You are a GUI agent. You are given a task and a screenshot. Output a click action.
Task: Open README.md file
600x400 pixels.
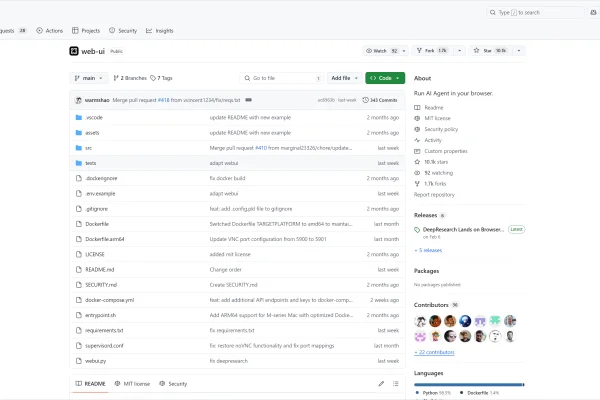tap(99, 270)
